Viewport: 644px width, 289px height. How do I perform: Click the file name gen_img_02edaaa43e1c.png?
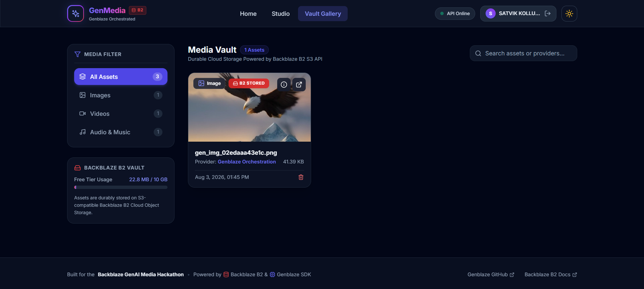pyautogui.click(x=236, y=153)
